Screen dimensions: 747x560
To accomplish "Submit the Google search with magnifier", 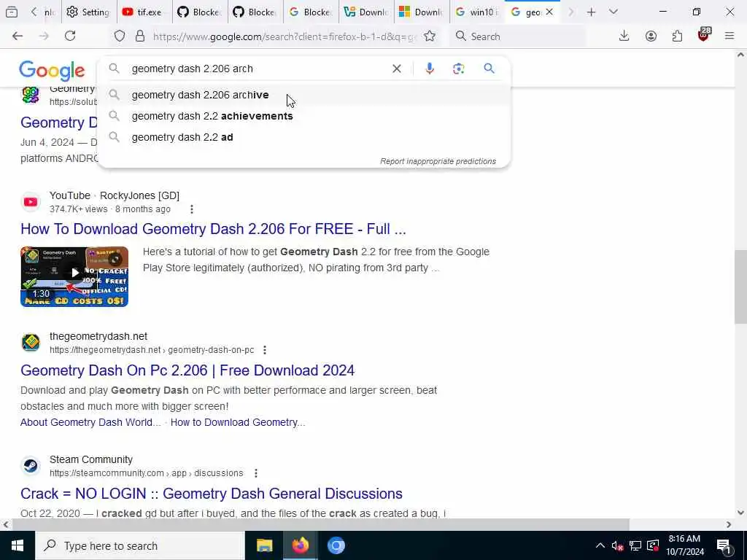I will point(489,69).
